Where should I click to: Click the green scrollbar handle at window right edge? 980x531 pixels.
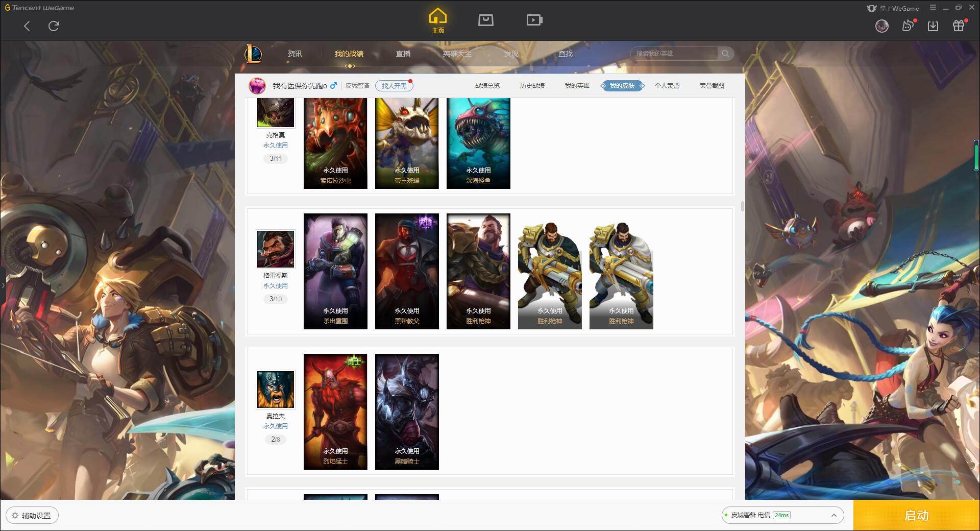coord(976,156)
